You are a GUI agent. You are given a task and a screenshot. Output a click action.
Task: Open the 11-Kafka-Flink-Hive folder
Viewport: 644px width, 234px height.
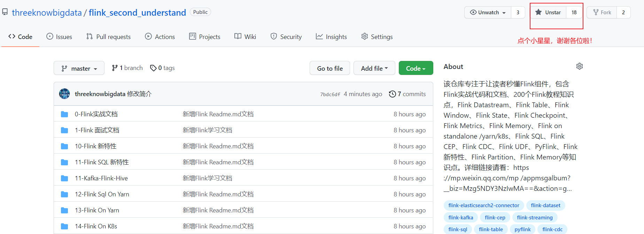click(x=101, y=178)
